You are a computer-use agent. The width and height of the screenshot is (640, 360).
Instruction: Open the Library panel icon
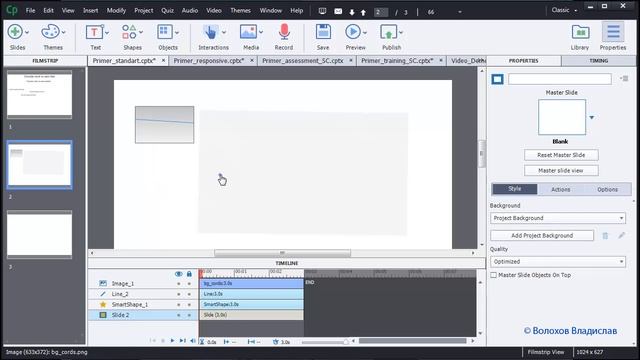tap(580, 32)
